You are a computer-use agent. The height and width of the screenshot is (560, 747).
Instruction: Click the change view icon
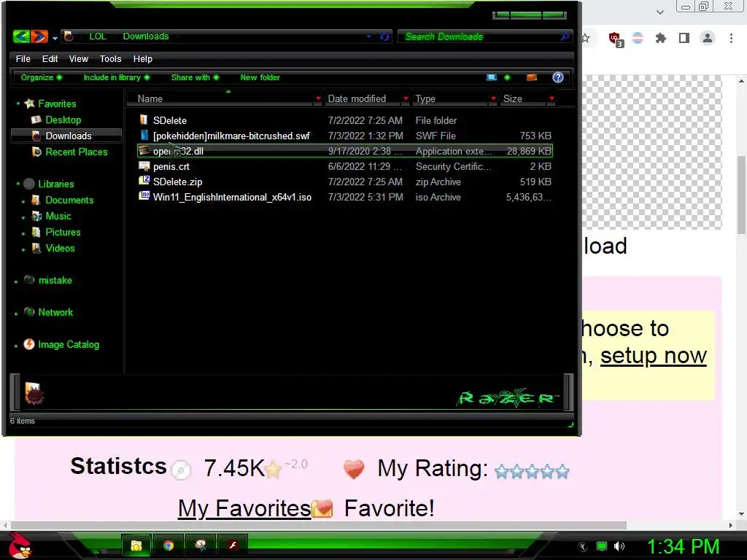tap(492, 77)
